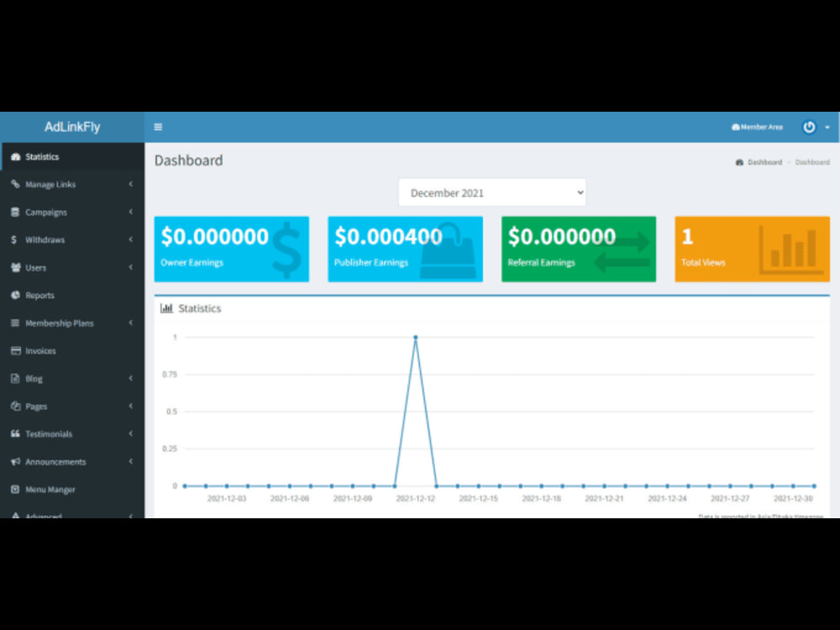
Task: Click the 2021-12-21 axis label
Action: coord(604,498)
